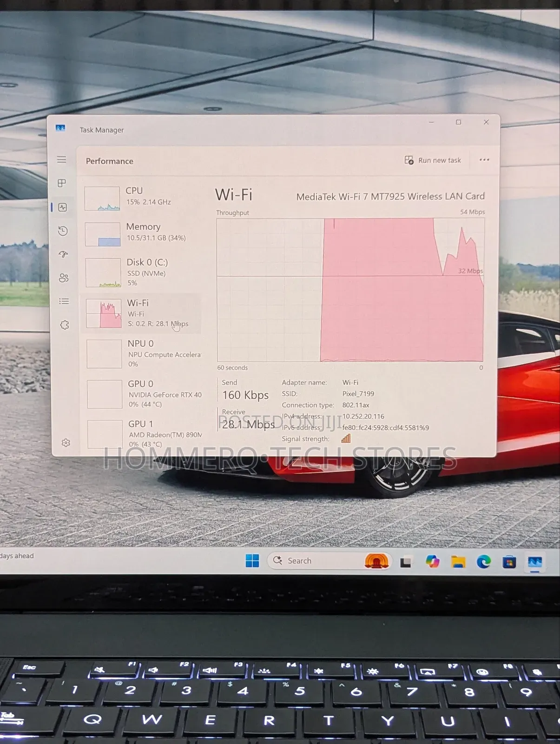Click the signal strength bars icon
The height and width of the screenshot is (744, 560).
(x=346, y=438)
